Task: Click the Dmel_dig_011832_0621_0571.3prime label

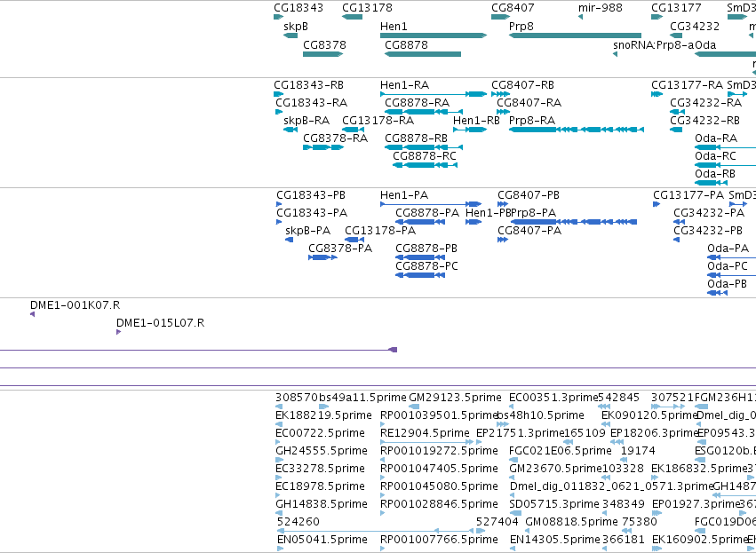Action: [x=611, y=486]
